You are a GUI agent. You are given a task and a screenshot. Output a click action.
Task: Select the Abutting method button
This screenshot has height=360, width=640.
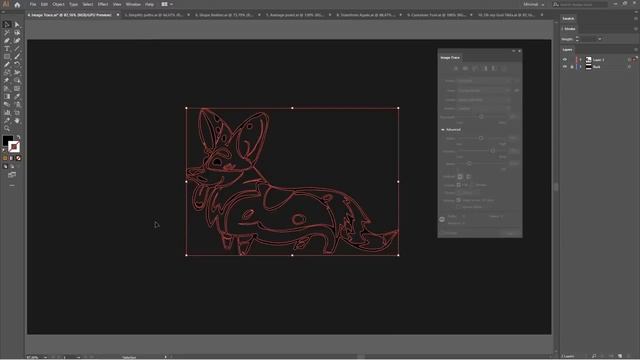460,176
